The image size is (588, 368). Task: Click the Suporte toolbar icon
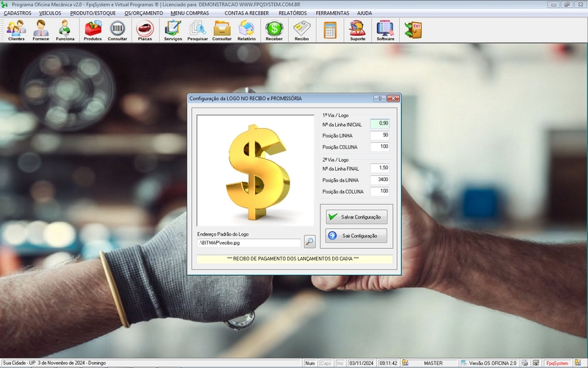click(358, 30)
